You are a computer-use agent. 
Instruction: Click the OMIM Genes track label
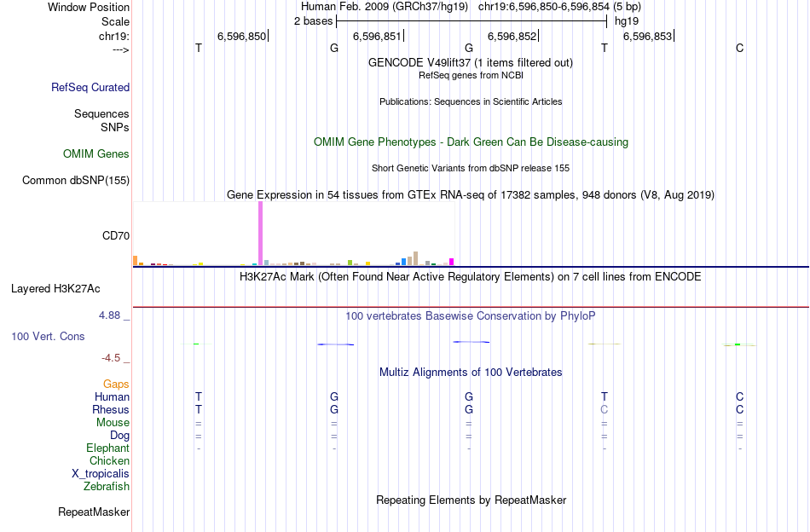(x=96, y=154)
